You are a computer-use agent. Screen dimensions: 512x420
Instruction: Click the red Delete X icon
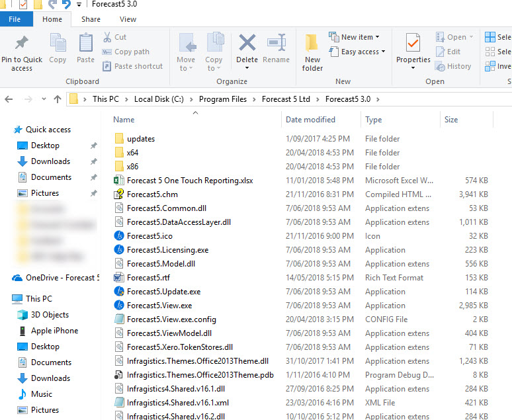coord(247,42)
